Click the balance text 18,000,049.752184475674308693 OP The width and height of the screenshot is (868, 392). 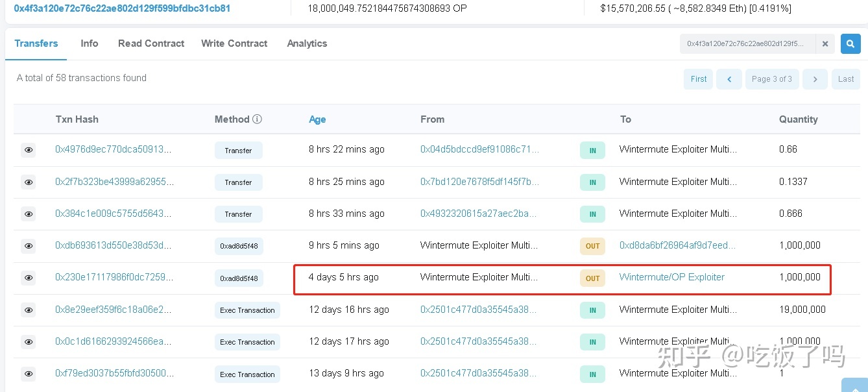[387, 8]
